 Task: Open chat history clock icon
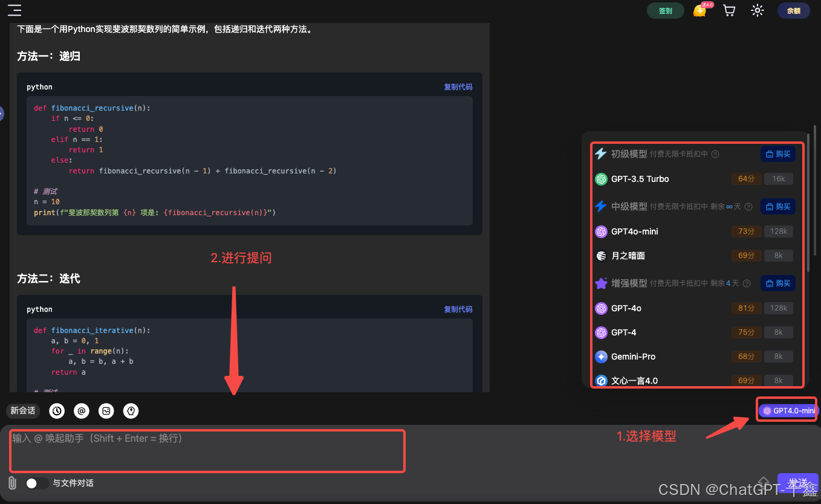coord(57,411)
